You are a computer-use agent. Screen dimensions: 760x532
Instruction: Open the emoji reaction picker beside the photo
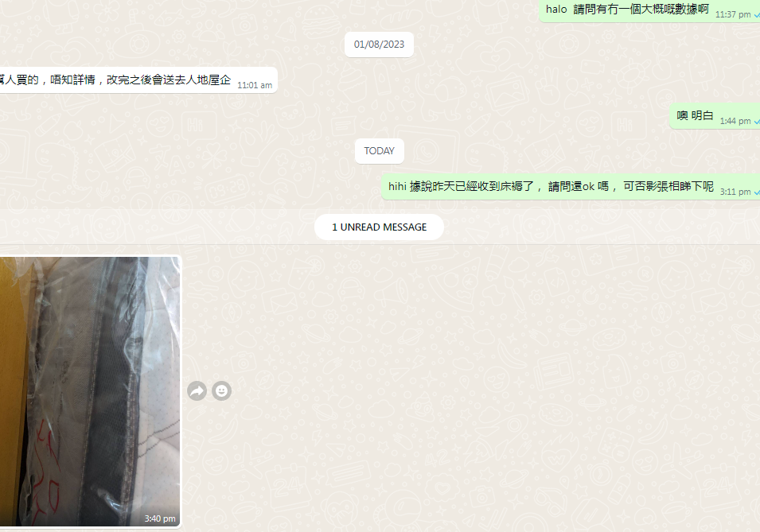pyautogui.click(x=221, y=391)
